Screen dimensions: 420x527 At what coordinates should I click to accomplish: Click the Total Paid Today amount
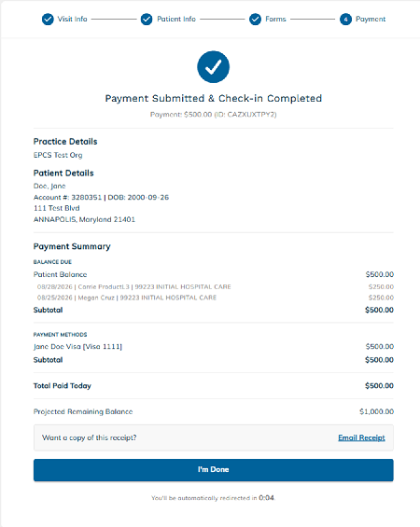(379, 386)
